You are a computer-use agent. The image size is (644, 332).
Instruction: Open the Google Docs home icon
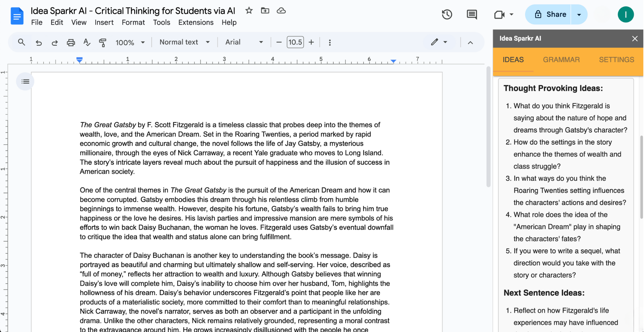[x=17, y=16]
